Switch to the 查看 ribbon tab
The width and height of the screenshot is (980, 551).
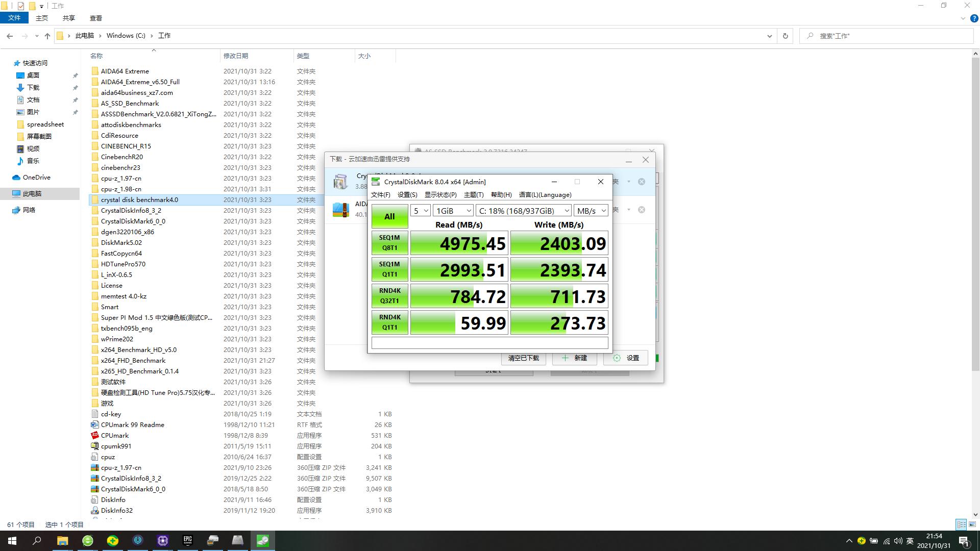95,18
